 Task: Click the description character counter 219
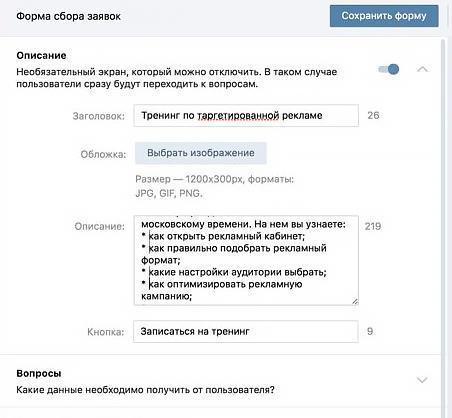[373, 226]
